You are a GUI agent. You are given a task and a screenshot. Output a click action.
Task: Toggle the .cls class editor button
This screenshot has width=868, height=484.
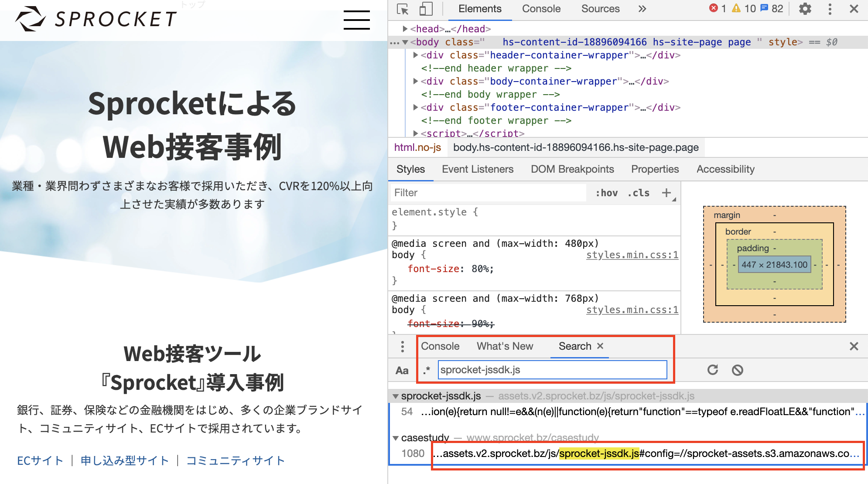pyautogui.click(x=638, y=193)
